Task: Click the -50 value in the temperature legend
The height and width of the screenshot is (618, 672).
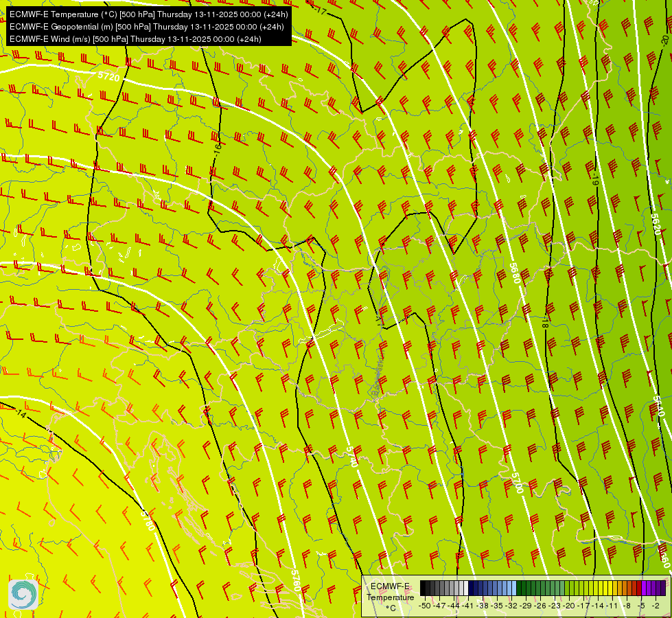Action: pos(424,606)
